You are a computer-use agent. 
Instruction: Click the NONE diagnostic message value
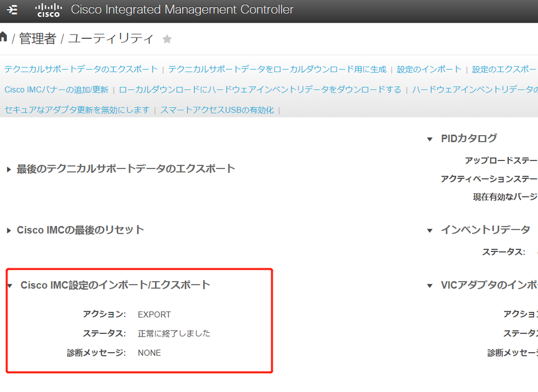149,353
